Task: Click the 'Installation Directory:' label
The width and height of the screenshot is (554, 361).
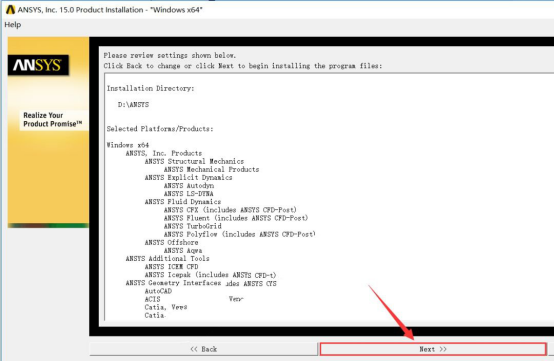Action: pyautogui.click(x=151, y=88)
